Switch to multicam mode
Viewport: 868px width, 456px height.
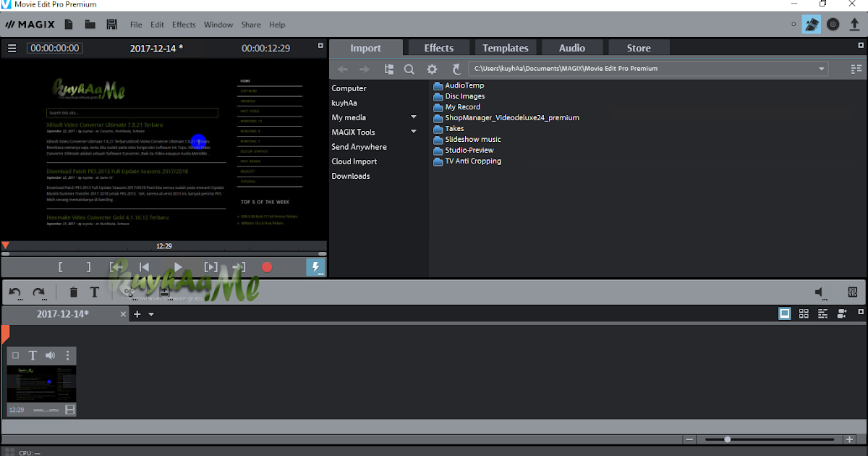point(841,313)
